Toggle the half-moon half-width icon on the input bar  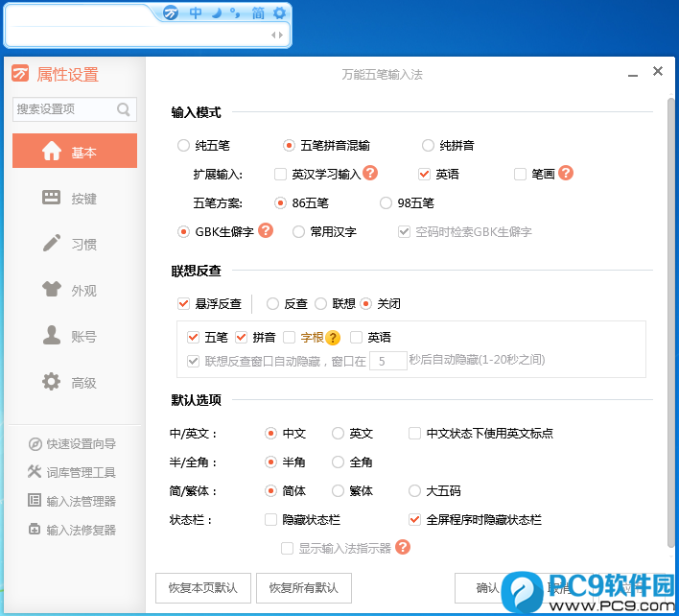pos(217,13)
